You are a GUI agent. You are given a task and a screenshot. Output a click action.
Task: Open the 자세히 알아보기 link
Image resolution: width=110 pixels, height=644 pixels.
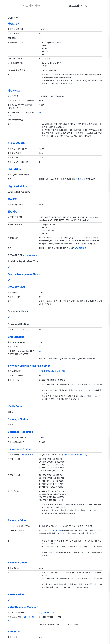[48, 613]
